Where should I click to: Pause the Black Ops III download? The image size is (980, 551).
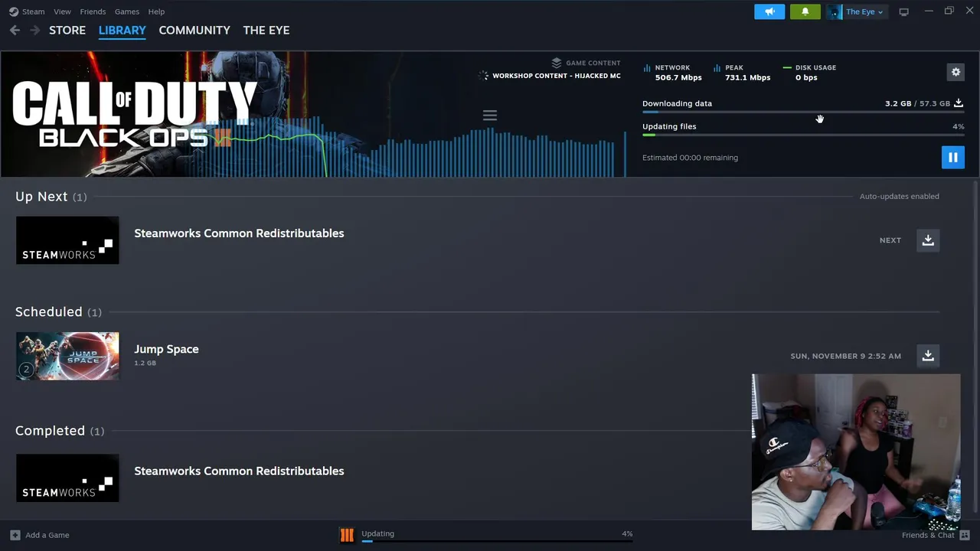click(952, 158)
